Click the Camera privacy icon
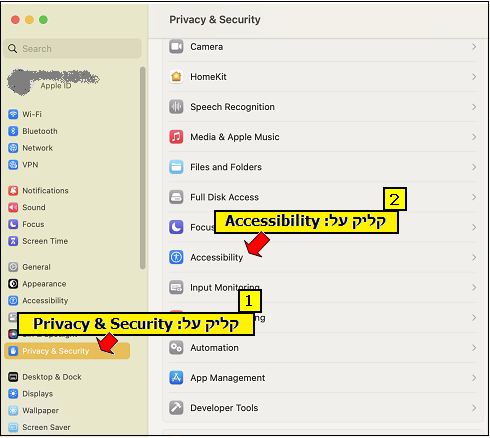This screenshot has width=490, height=438. tap(176, 46)
